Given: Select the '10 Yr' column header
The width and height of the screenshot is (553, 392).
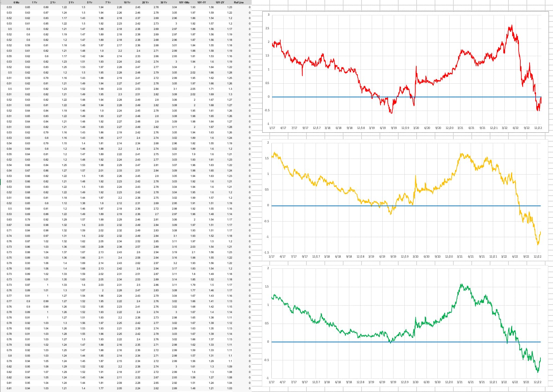Looking at the screenshot, I should coord(127,2).
